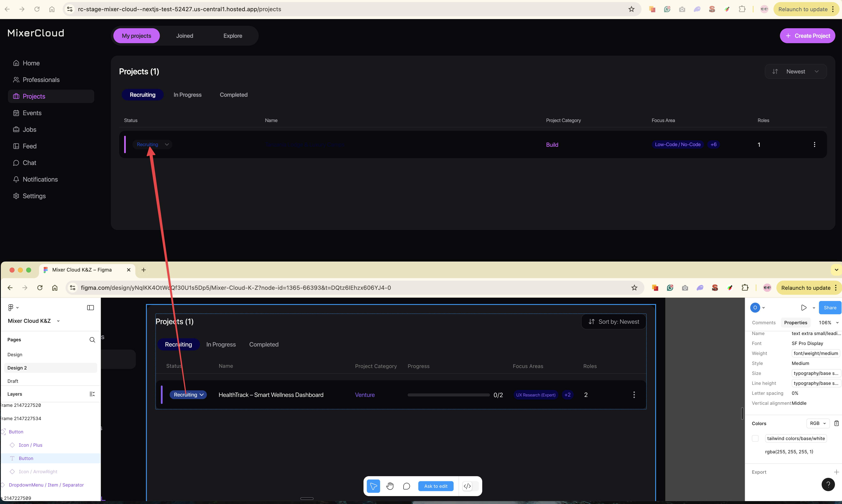Image resolution: width=842 pixels, height=504 pixels.
Task: Open the RGB color format dropdown
Action: (x=818, y=423)
